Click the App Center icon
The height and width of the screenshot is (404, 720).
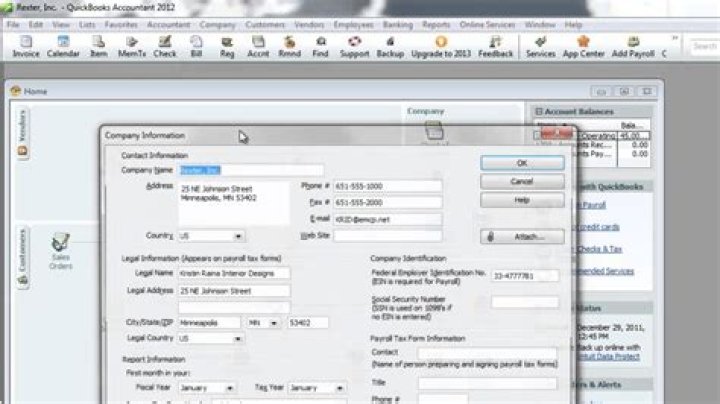(583, 45)
